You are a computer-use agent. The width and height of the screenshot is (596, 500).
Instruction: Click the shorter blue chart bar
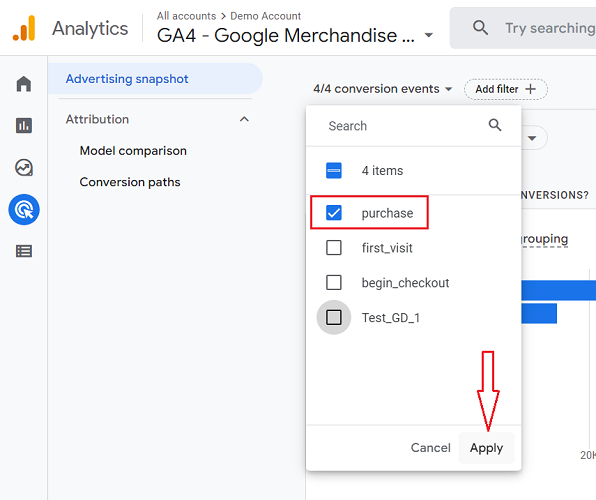click(539, 313)
